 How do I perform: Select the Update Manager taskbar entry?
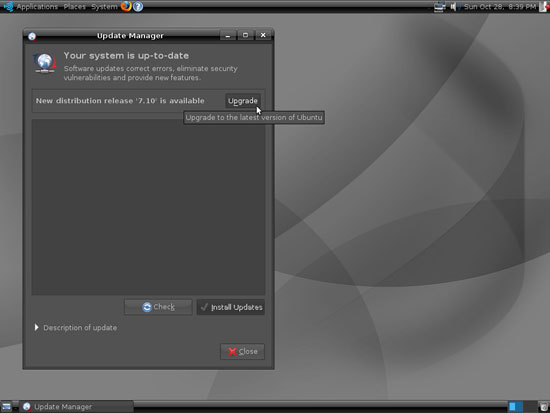click(76, 407)
